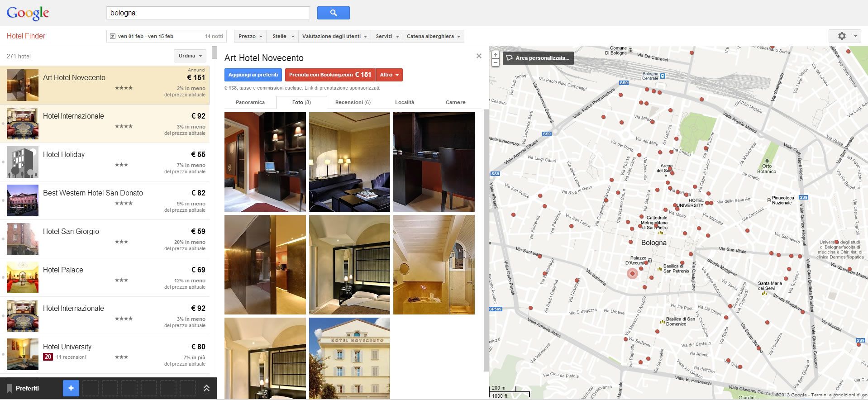
Task: Switch to the Camere tab
Action: point(455,102)
